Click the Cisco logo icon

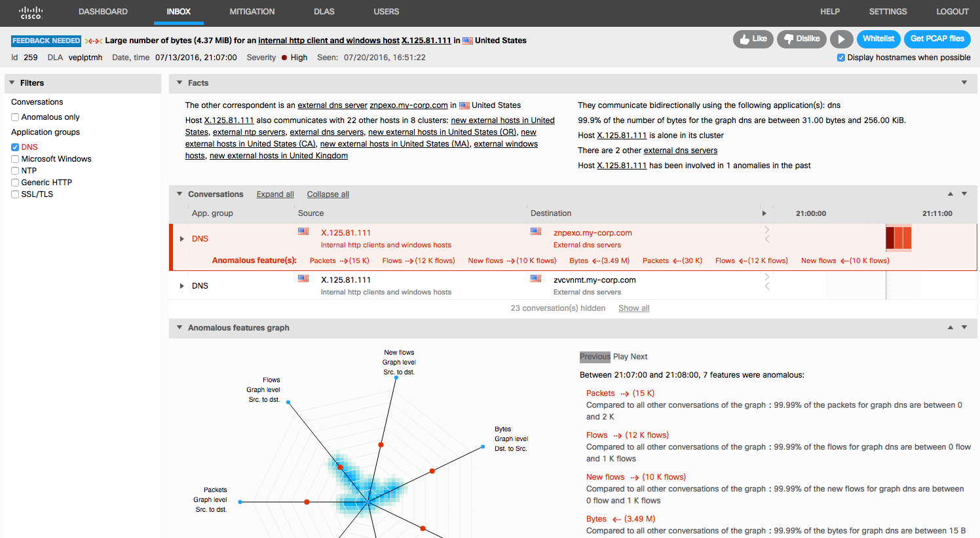pos(31,12)
